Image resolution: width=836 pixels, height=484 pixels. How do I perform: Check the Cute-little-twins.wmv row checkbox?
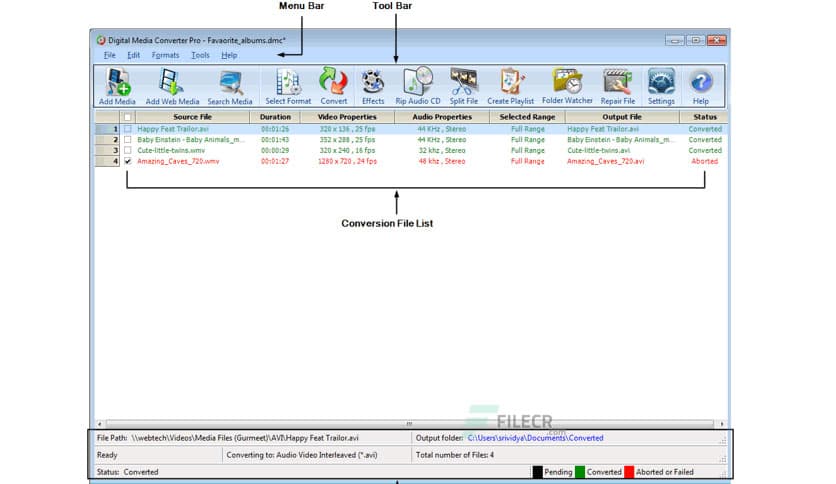click(x=127, y=150)
